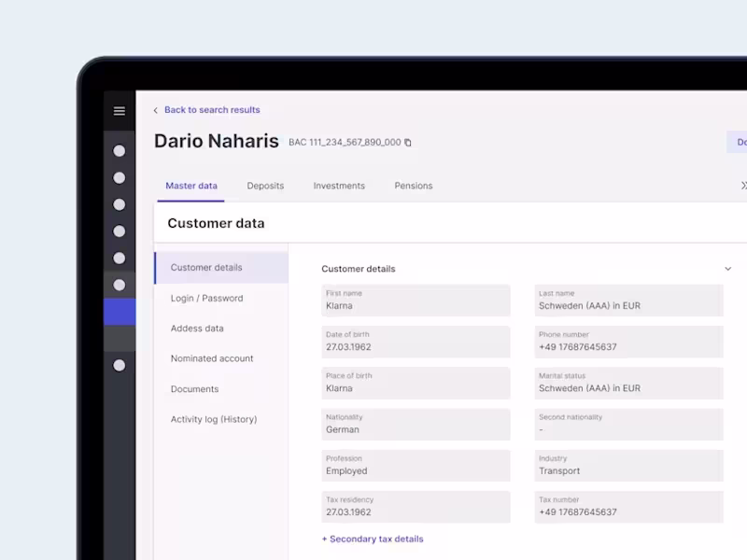This screenshot has height=560, width=747.
Task: Click the back arrow beside search results
Action: pyautogui.click(x=156, y=109)
